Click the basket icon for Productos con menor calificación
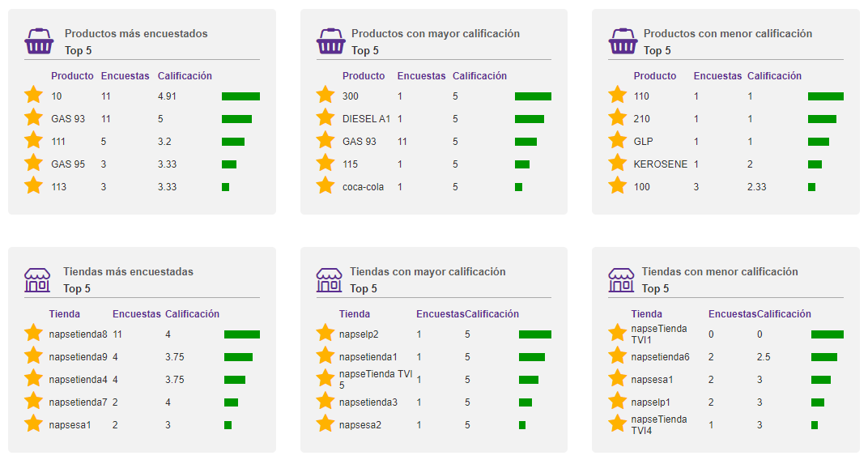Screen dimensions: 868x464 coord(623,41)
